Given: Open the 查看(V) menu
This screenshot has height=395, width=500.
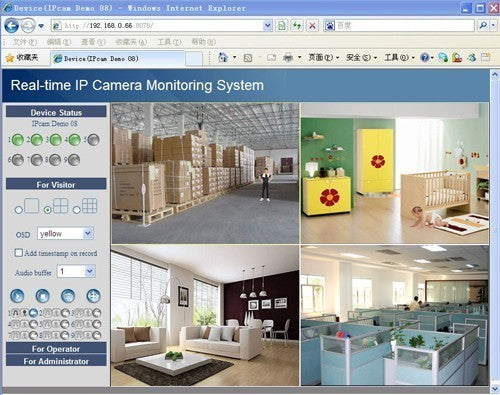Looking at the screenshot, I should tap(93, 42).
